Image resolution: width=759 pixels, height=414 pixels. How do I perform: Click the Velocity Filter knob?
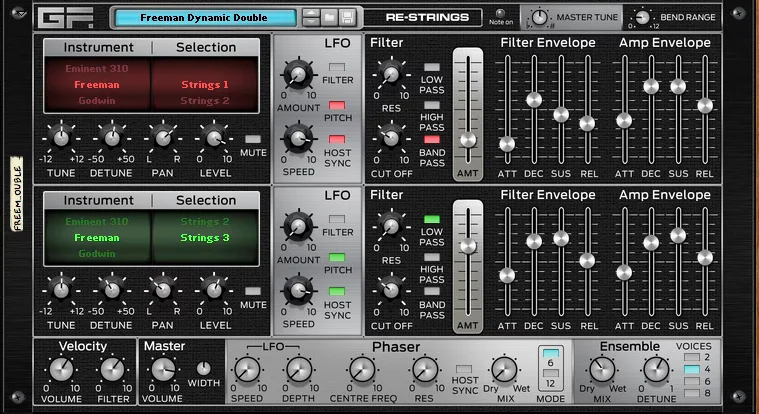[112, 370]
